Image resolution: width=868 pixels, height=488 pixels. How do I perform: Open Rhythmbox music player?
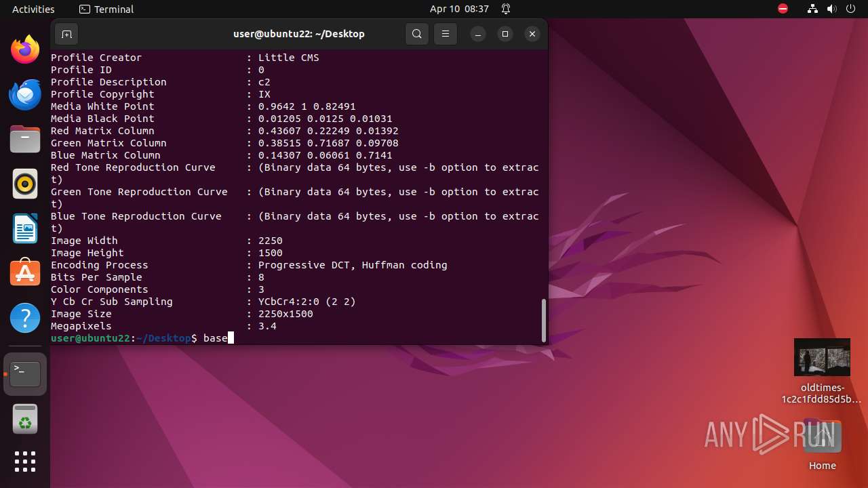tap(25, 184)
